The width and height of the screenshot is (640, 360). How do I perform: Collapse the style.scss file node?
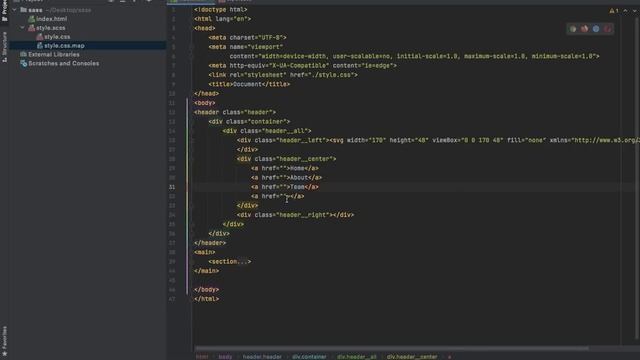[22, 28]
